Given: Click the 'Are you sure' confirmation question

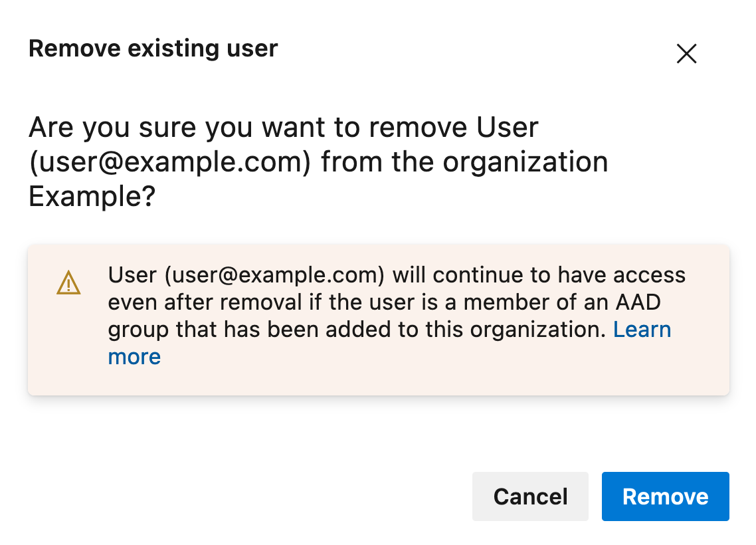Looking at the screenshot, I should 318,162.
